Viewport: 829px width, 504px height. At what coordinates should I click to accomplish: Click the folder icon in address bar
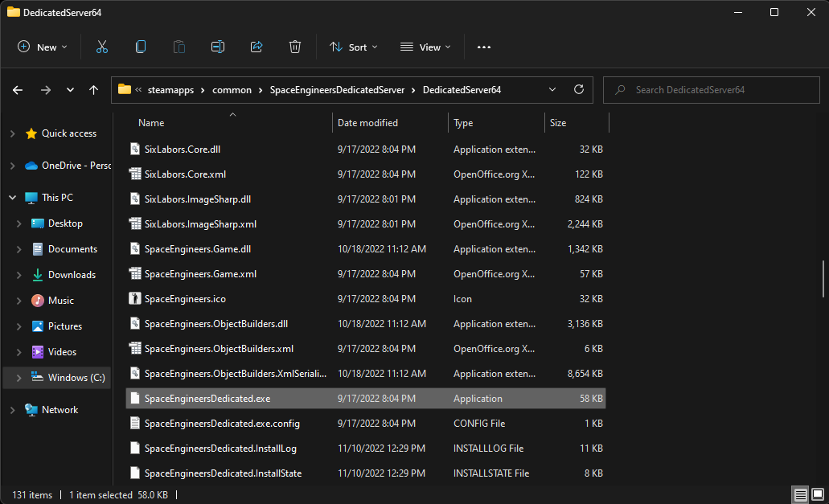tap(125, 89)
